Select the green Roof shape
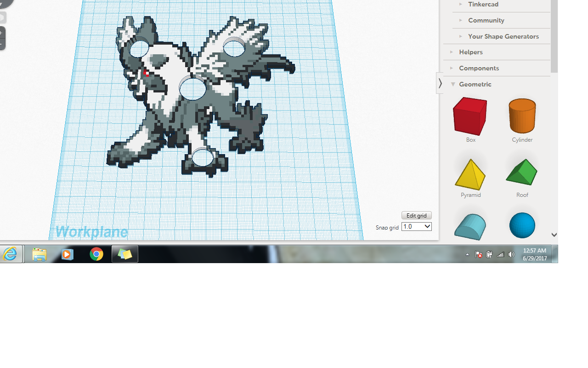This screenshot has width=588, height=368. pos(522,172)
